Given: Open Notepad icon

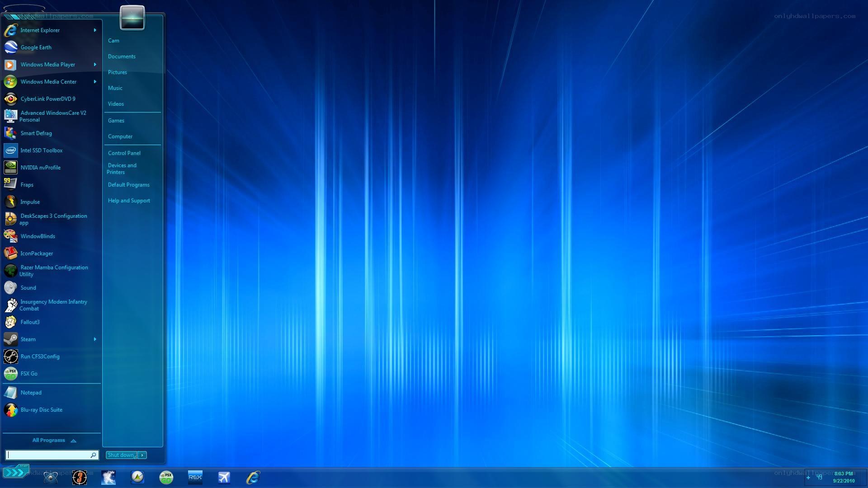Looking at the screenshot, I should (10, 393).
